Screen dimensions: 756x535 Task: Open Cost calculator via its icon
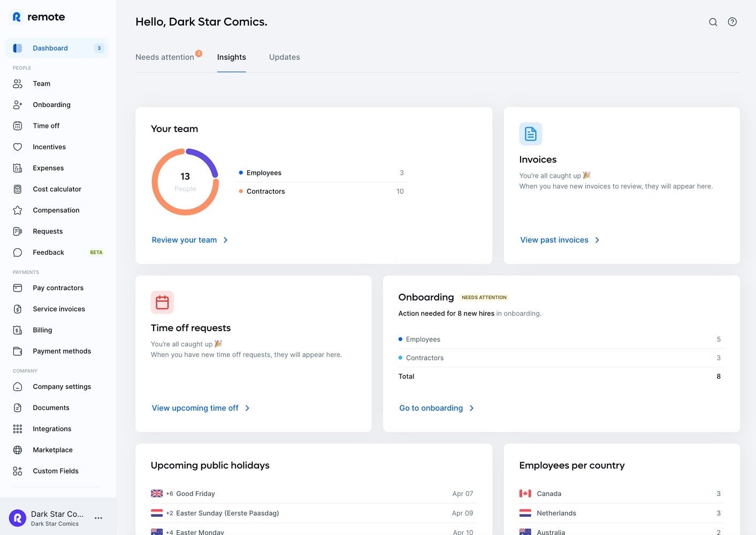point(18,189)
